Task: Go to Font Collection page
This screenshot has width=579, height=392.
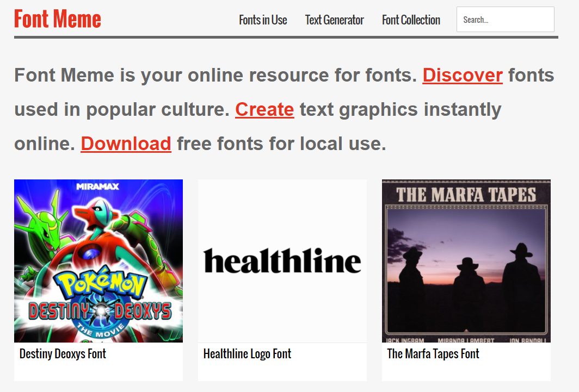Action: pyautogui.click(x=411, y=20)
